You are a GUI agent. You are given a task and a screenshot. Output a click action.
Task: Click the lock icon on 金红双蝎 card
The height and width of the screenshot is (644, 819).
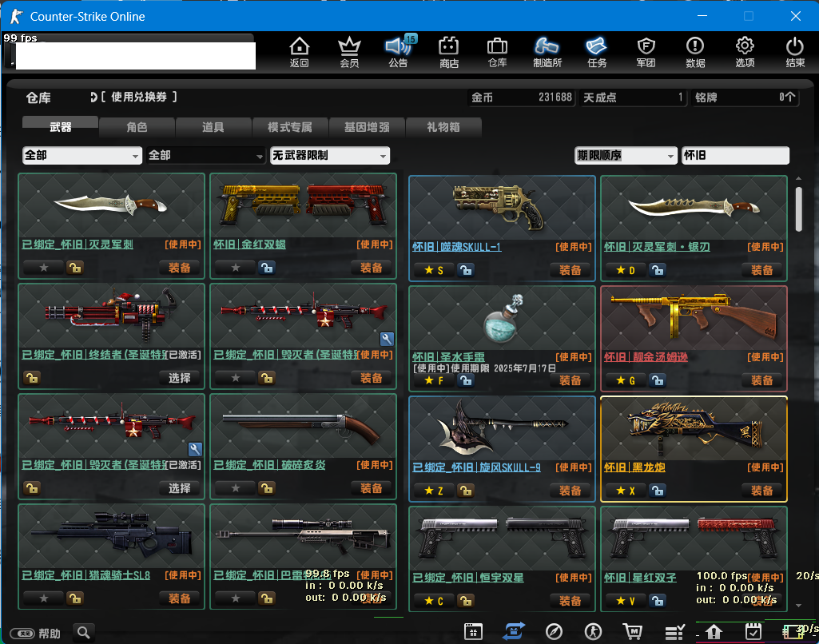(x=266, y=268)
